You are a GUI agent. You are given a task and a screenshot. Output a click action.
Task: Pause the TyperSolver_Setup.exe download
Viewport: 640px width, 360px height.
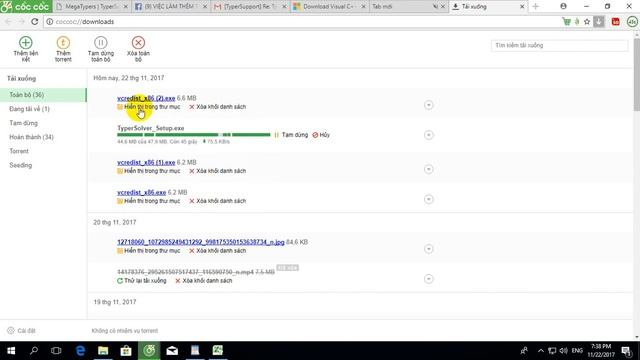click(291, 135)
